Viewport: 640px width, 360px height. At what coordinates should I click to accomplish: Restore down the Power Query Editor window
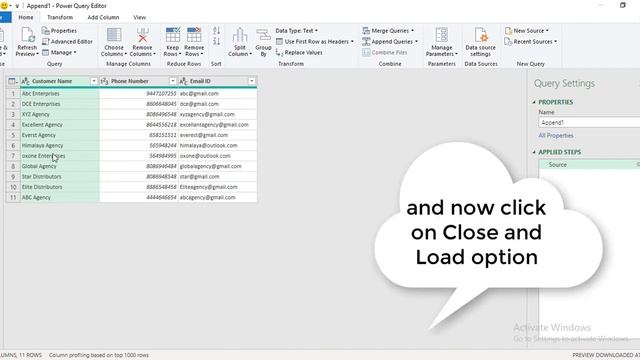click(623, 5)
